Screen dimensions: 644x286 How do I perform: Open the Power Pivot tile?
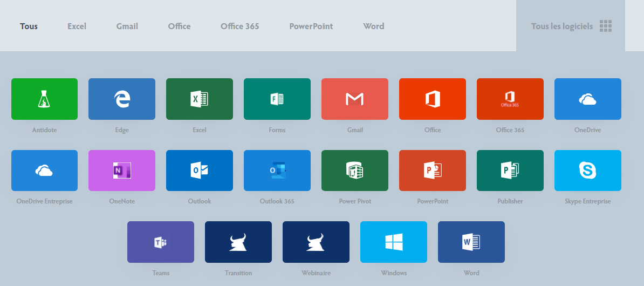(355, 171)
